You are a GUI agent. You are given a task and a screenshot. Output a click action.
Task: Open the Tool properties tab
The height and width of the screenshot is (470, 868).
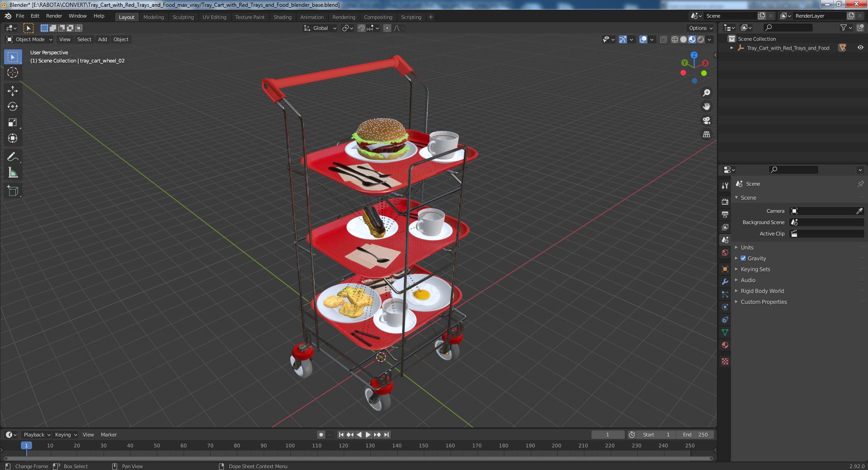(725, 186)
